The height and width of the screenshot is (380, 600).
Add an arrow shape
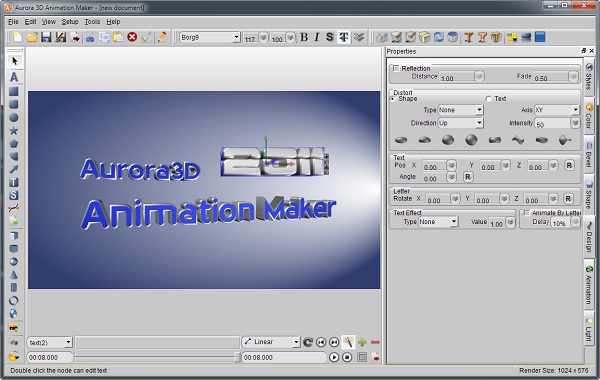14,169
